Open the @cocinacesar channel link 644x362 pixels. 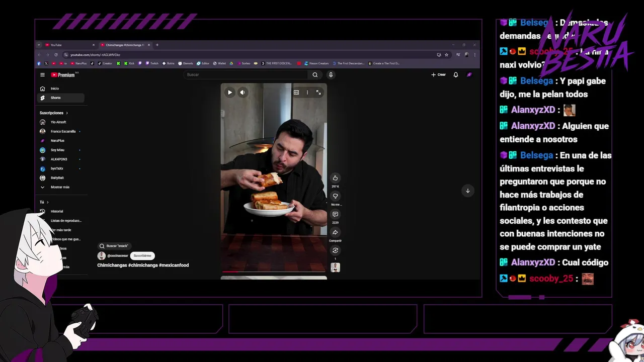click(118, 256)
